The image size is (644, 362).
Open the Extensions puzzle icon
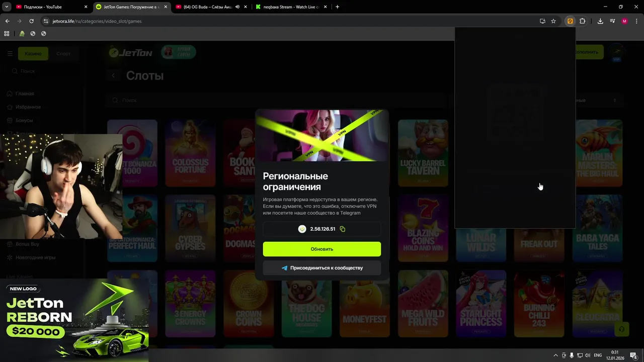tap(582, 21)
